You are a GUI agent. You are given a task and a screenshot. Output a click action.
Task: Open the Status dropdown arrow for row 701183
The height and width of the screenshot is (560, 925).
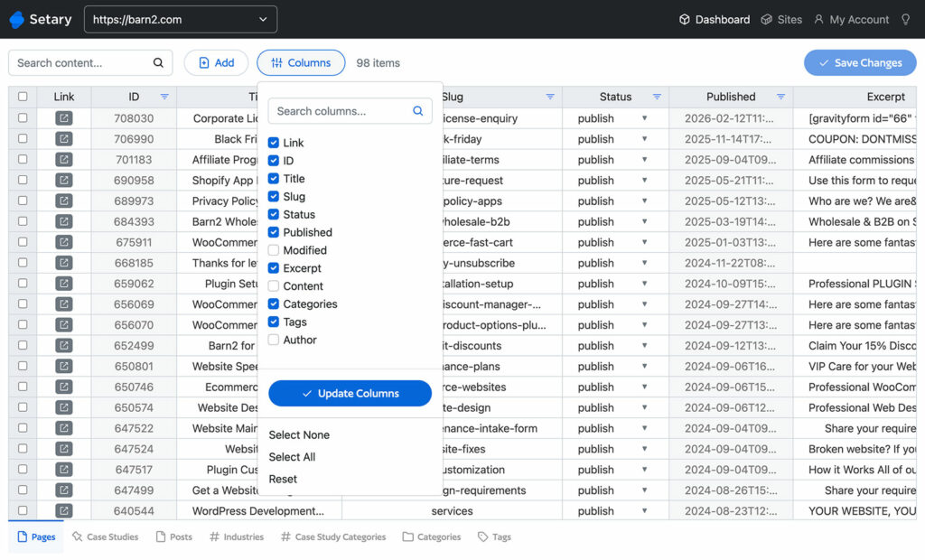coord(644,159)
